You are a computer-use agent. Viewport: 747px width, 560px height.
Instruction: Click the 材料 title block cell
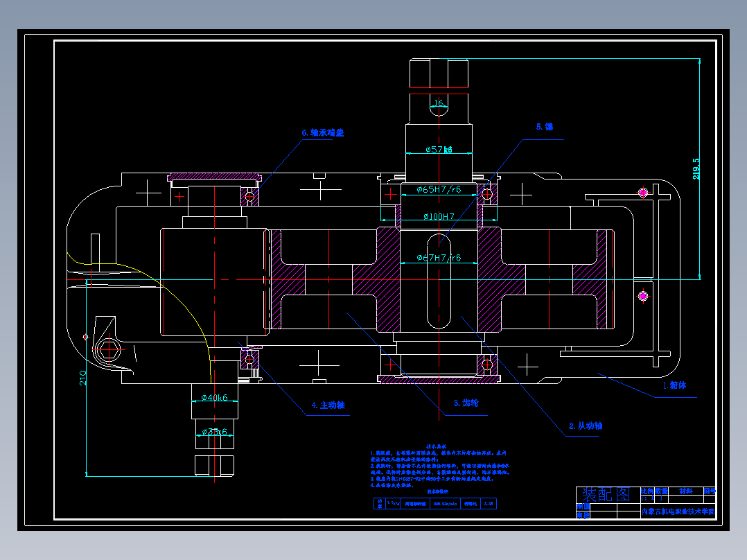click(686, 491)
